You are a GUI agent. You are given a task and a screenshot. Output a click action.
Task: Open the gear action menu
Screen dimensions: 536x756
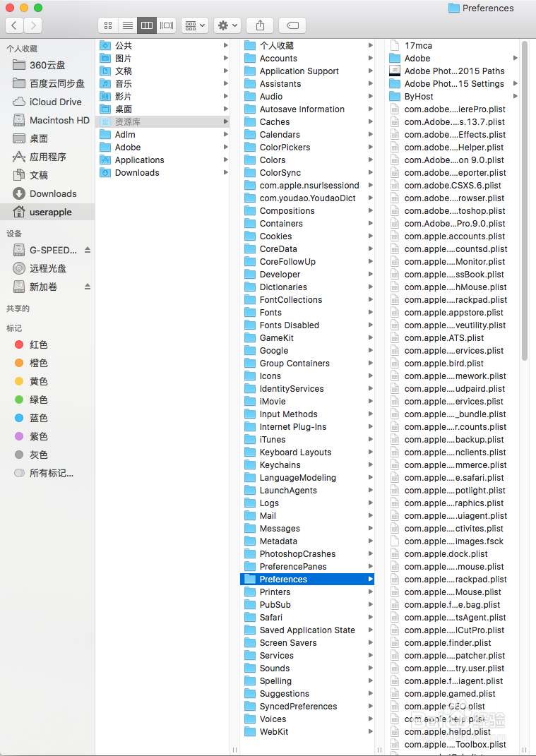[227, 25]
